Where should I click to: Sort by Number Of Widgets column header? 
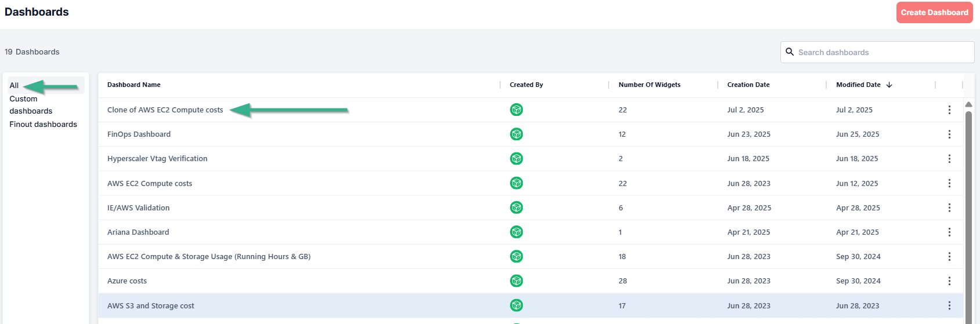point(649,85)
